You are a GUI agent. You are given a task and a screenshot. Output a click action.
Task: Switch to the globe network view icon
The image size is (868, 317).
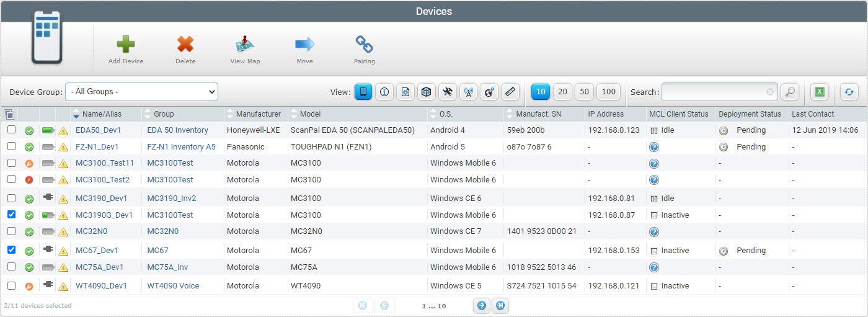[x=490, y=92]
